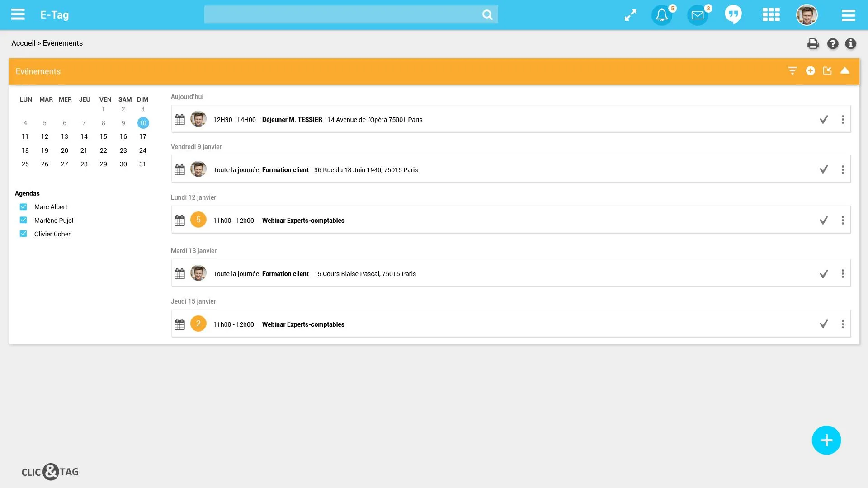Uncheck Olivier Cohen agenda
Viewport: 868px width, 488px height.
click(24, 234)
